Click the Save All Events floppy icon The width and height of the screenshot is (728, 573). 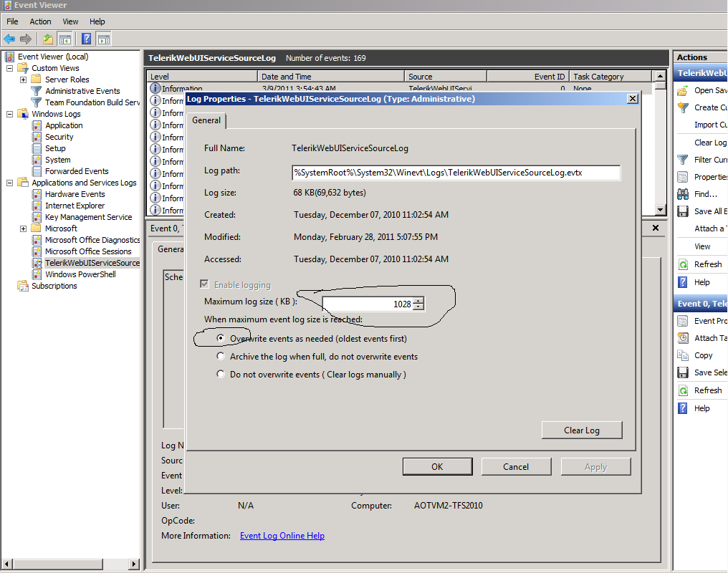(682, 211)
